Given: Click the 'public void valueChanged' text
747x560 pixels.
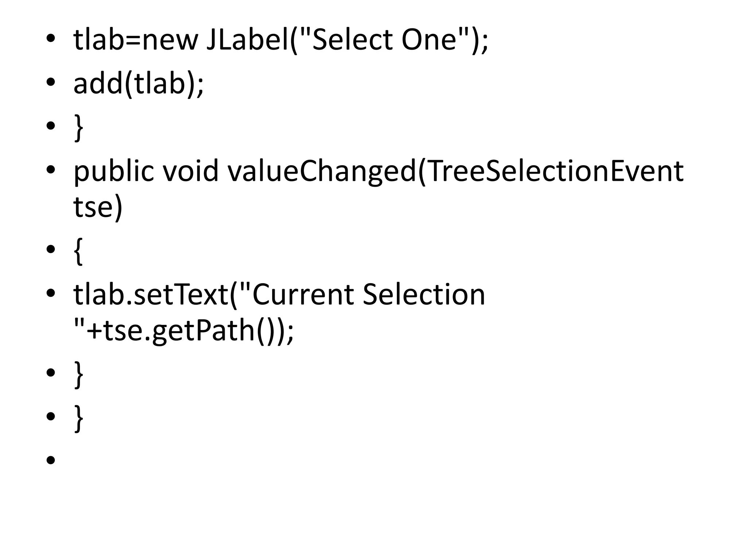Looking at the screenshot, I should pyautogui.click(x=245, y=171).
